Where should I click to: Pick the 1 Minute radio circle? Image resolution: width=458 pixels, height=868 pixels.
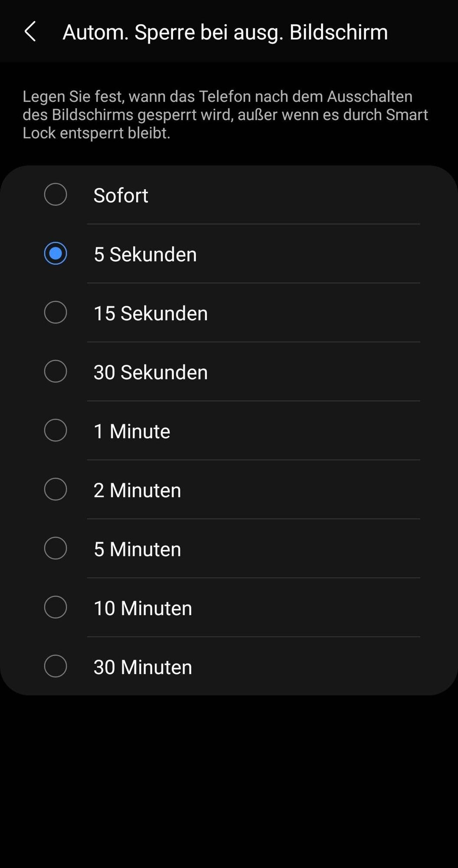tap(56, 430)
